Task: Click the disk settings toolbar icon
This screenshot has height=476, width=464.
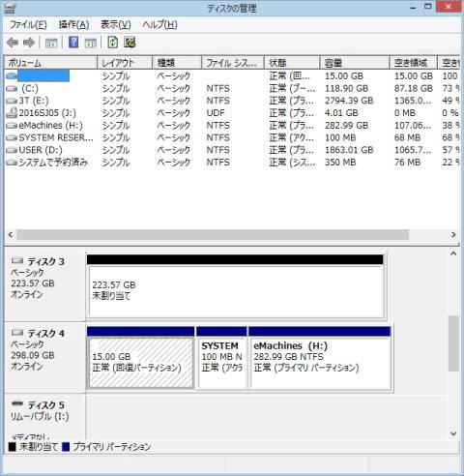Action: (130, 43)
